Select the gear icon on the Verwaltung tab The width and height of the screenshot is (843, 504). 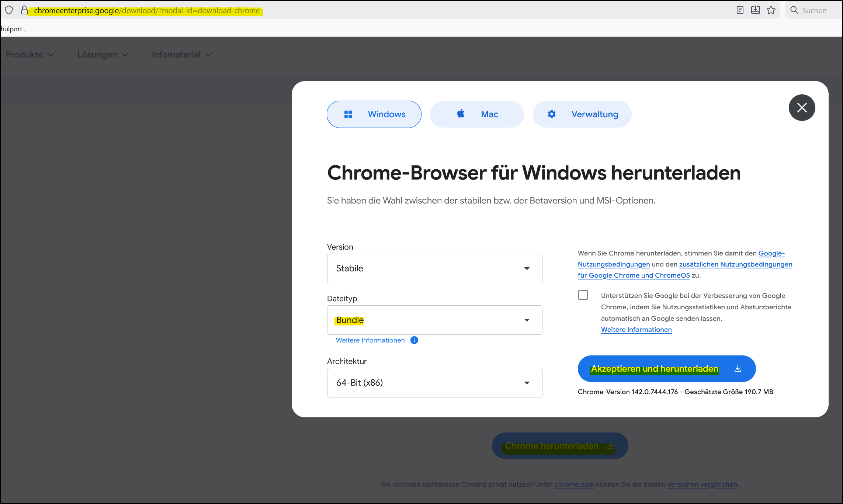[552, 114]
